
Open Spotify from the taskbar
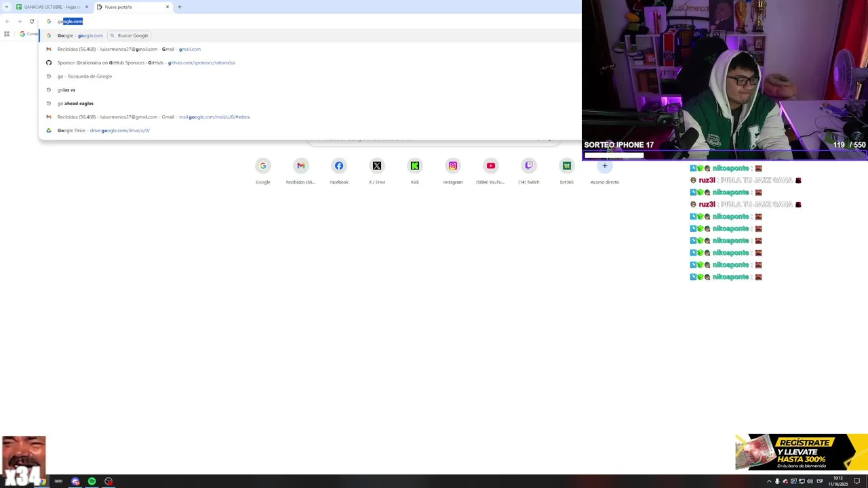[92, 481]
